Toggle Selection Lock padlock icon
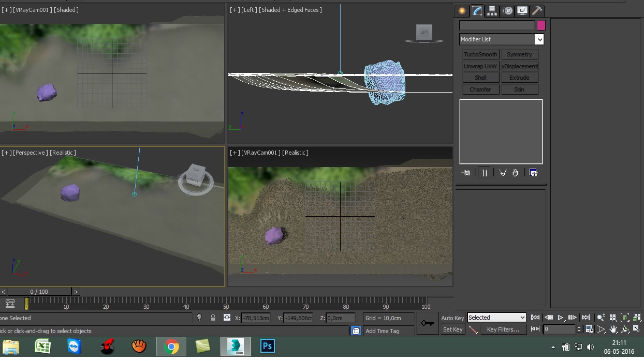 213,318
